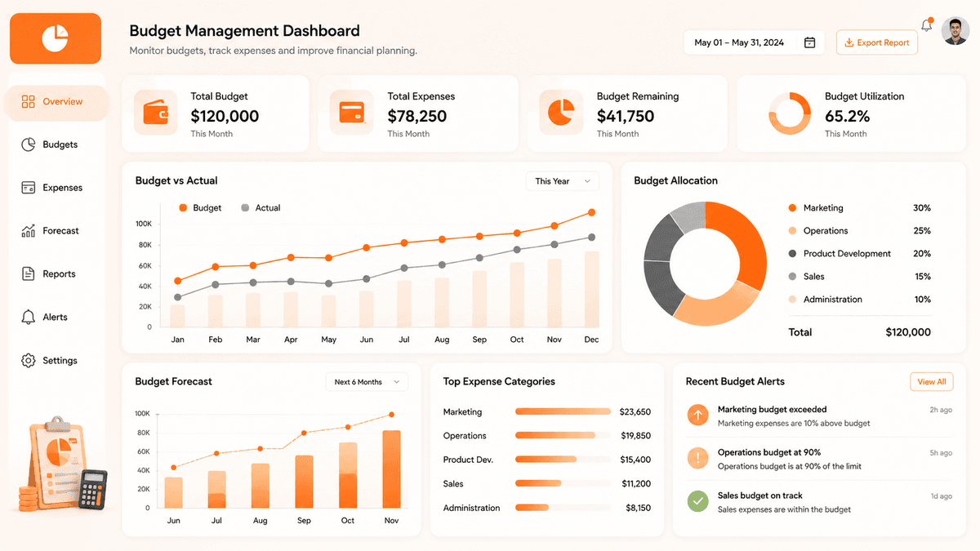Open the user profile avatar
This screenshot has width=980, height=551.
[x=955, y=30]
